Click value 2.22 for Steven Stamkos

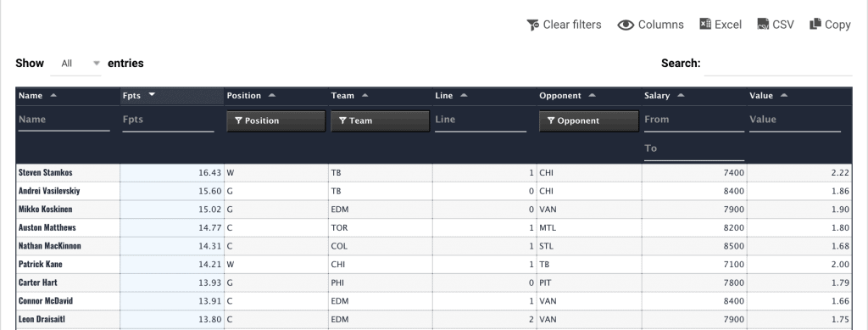pyautogui.click(x=840, y=173)
